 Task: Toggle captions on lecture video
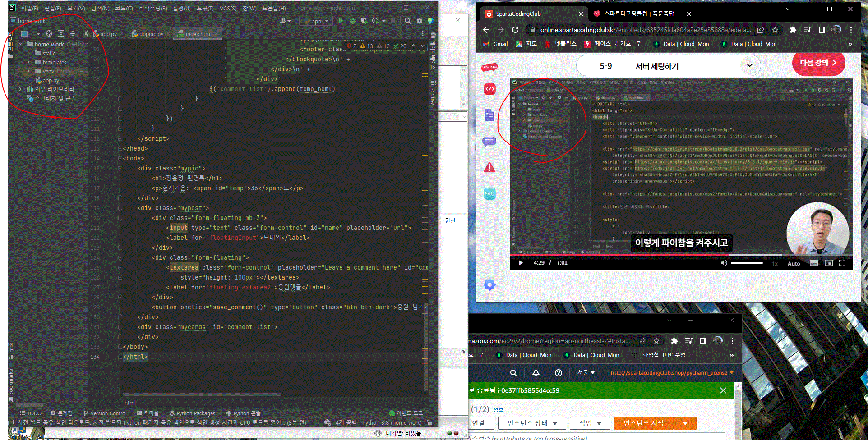click(814, 263)
